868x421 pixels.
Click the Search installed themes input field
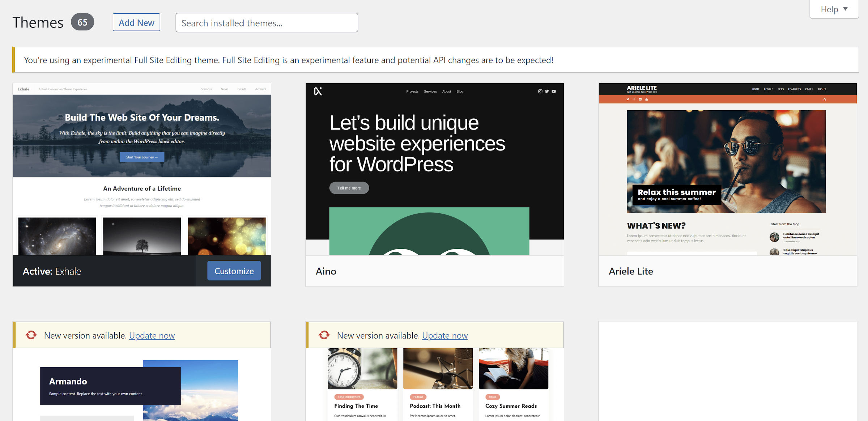[267, 22]
